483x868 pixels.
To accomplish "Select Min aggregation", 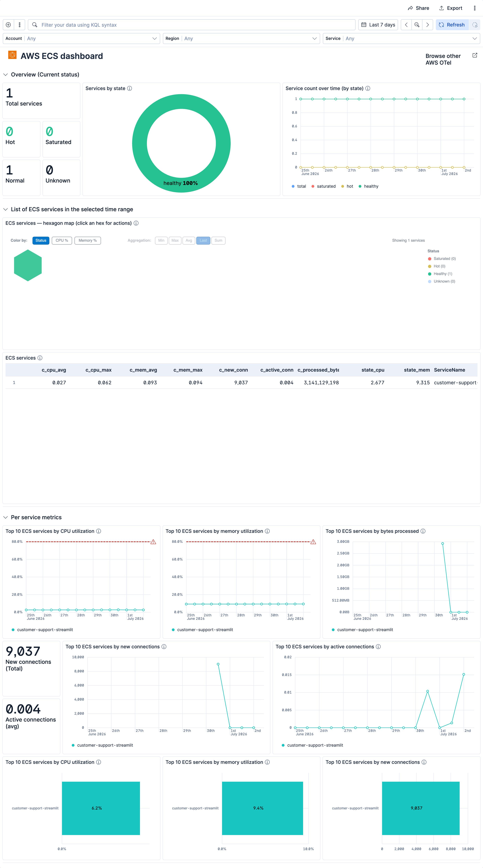I will point(161,241).
